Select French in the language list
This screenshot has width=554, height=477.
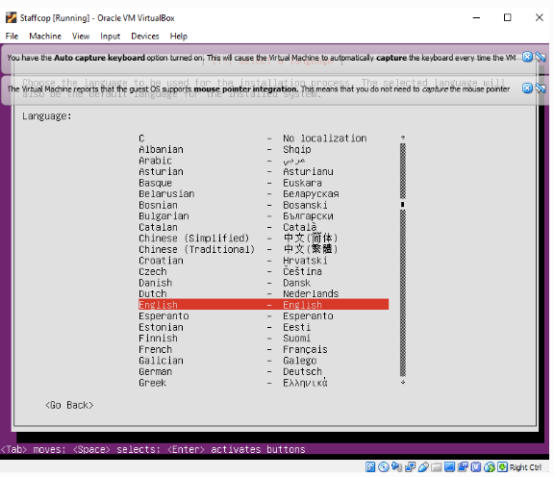[x=264, y=349]
